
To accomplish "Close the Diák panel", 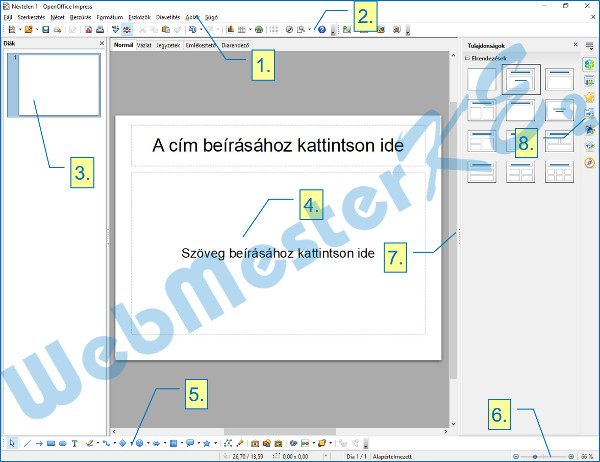I will [x=102, y=43].
